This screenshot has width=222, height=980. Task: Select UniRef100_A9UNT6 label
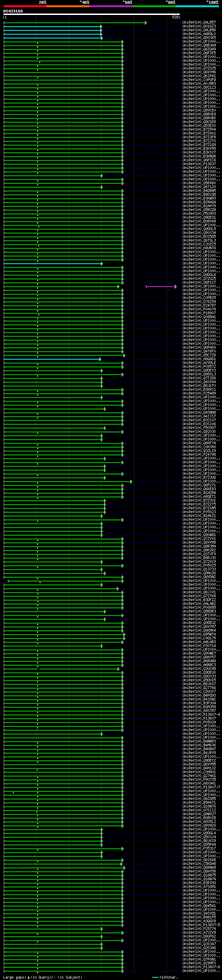(x=199, y=248)
